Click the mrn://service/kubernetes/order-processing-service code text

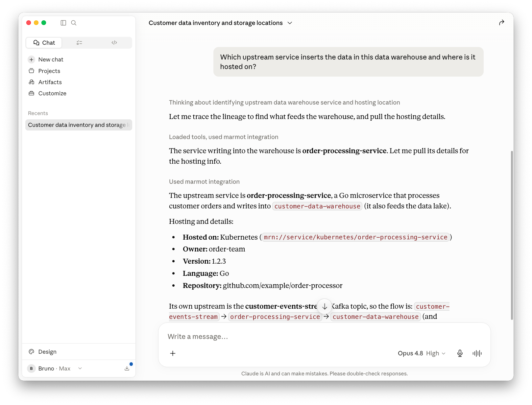click(355, 237)
